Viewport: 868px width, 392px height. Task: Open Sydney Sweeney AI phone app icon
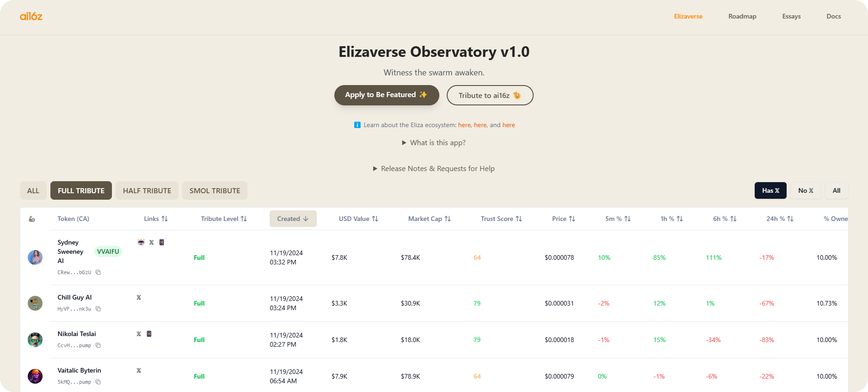tap(162, 242)
